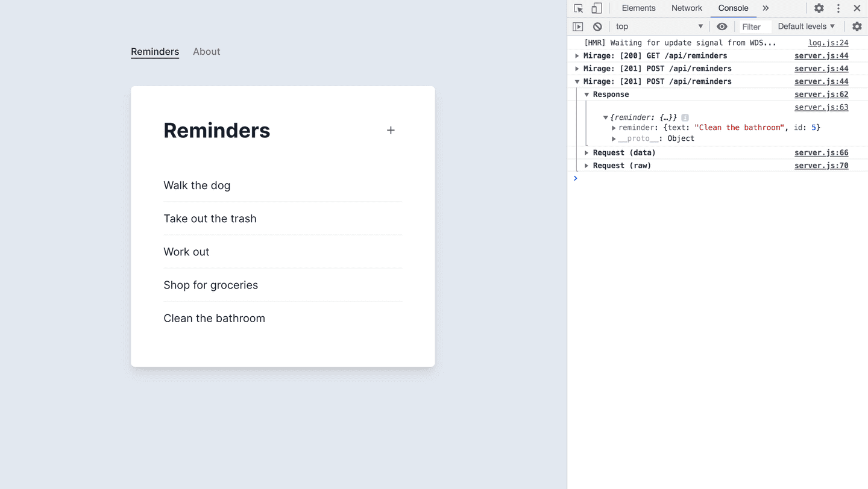Click the eye icon to create live expression
Screen dimensions: 868x489
click(x=722, y=26)
